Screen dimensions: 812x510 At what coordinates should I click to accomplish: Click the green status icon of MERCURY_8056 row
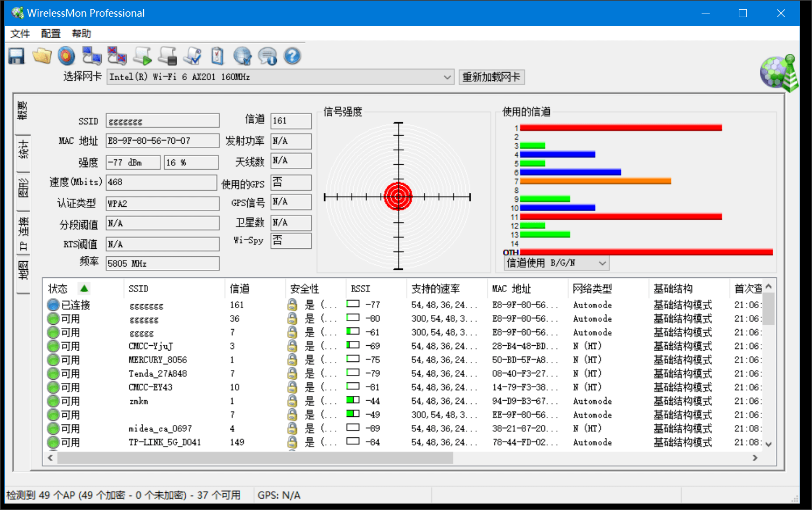[53, 360]
